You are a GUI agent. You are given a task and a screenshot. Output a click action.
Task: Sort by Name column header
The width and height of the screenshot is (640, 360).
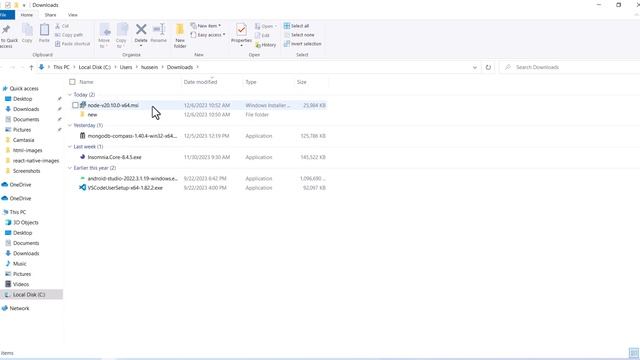pos(86,82)
